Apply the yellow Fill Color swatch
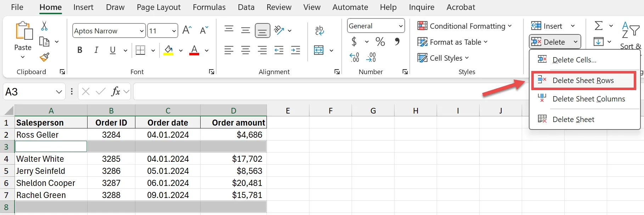 coord(168,50)
